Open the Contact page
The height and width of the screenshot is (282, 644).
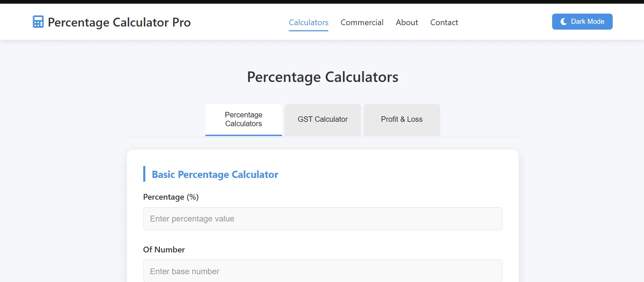pyautogui.click(x=444, y=22)
